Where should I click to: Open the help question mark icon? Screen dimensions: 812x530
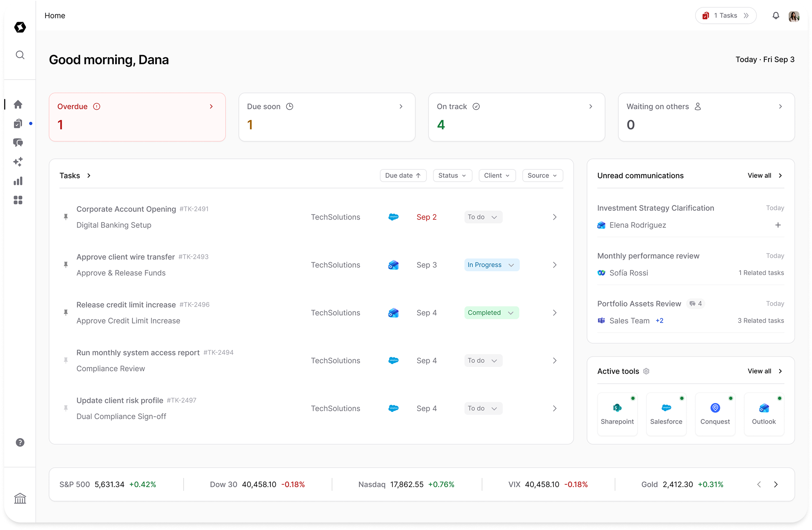pyautogui.click(x=20, y=442)
